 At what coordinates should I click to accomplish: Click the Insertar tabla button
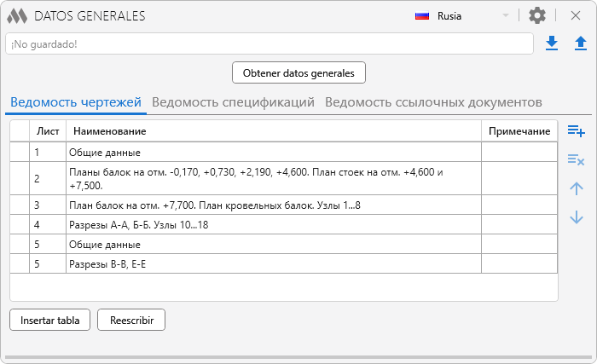[49, 321]
